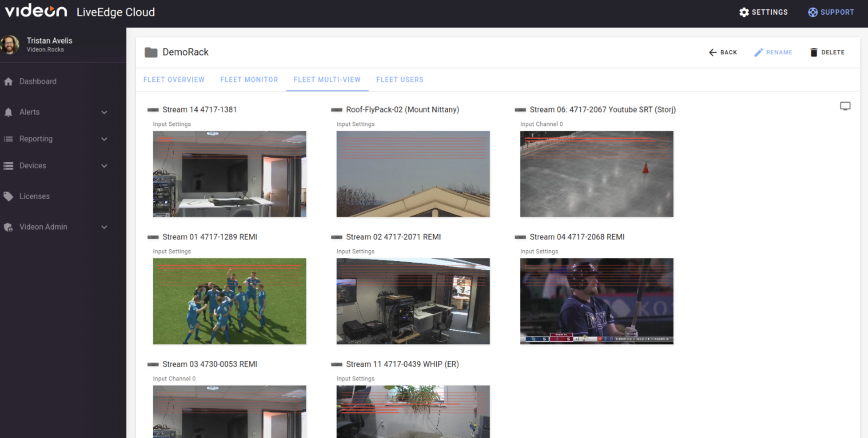Click the Dashboard home icon

(9, 81)
